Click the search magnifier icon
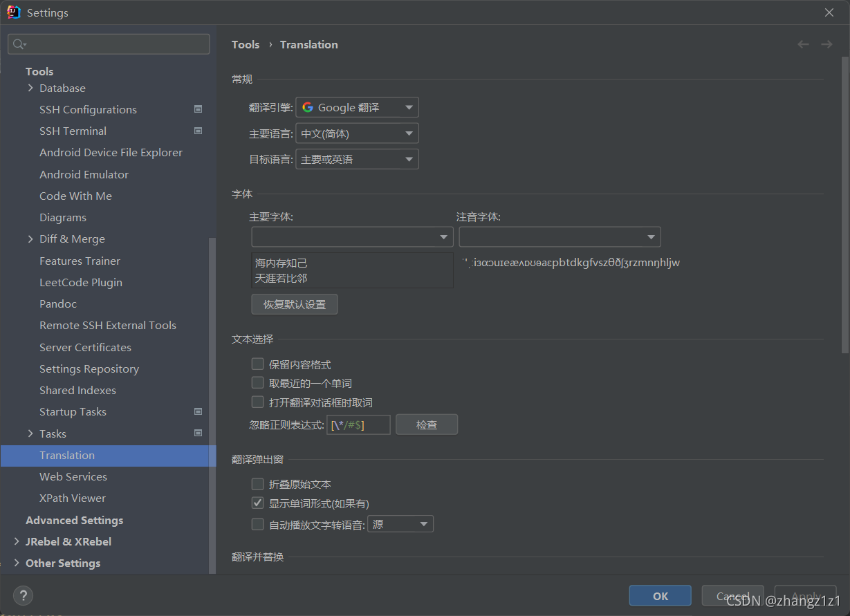This screenshot has width=850, height=616. [x=19, y=44]
